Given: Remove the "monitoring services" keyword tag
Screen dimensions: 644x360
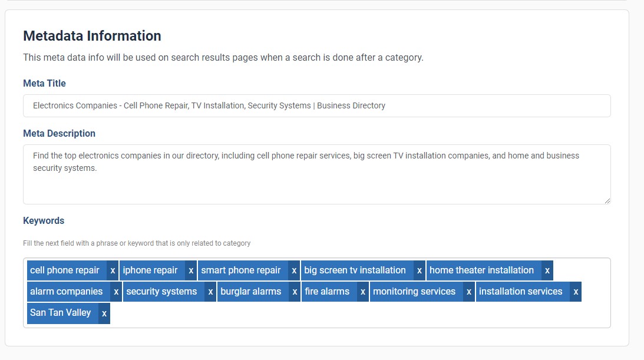Looking at the screenshot, I should 468,292.
